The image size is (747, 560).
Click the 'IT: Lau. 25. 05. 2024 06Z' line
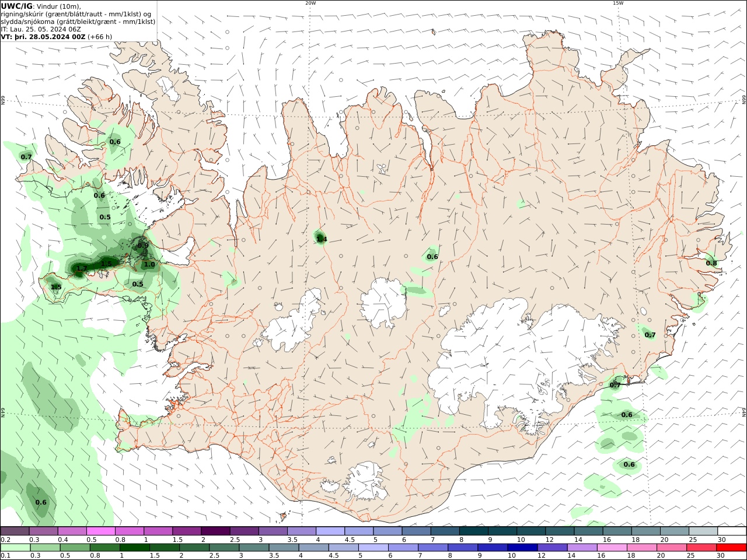click(x=41, y=29)
